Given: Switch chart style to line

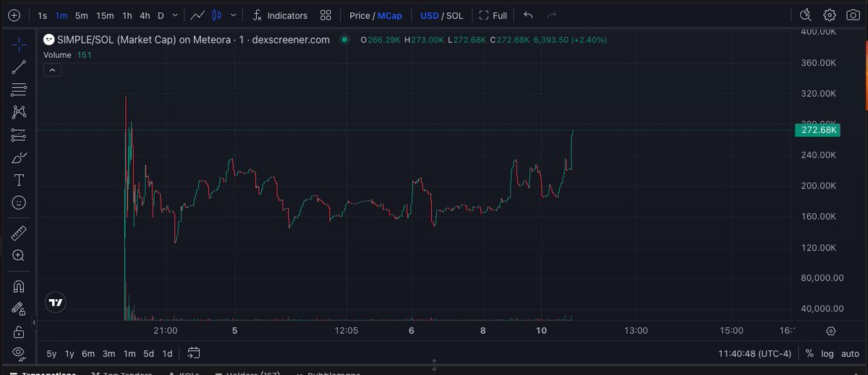Looking at the screenshot, I should [197, 15].
